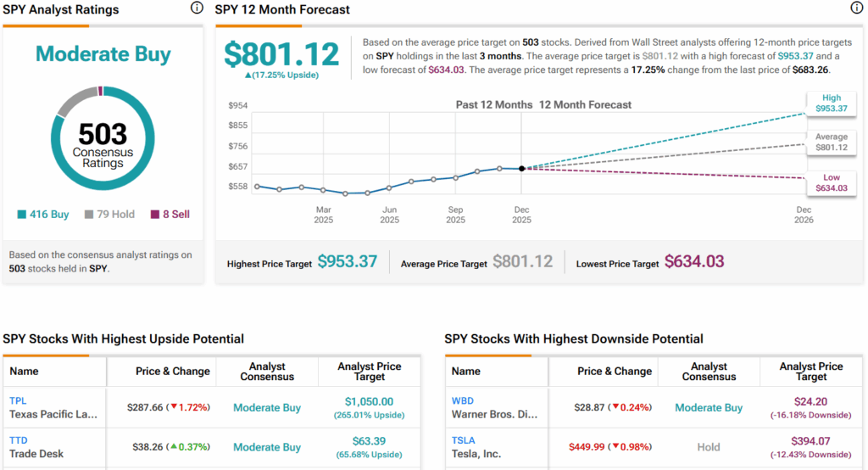868x470 pixels.
Task: Select the Average $801.12 forecast label
Action: (x=831, y=142)
